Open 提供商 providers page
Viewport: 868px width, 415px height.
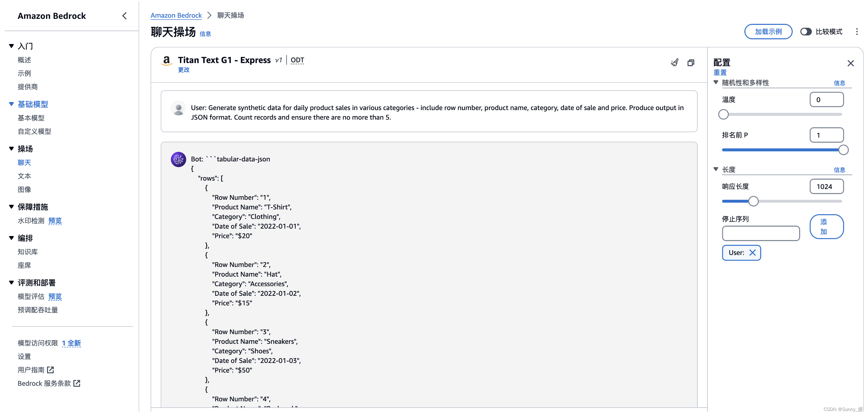coord(28,87)
